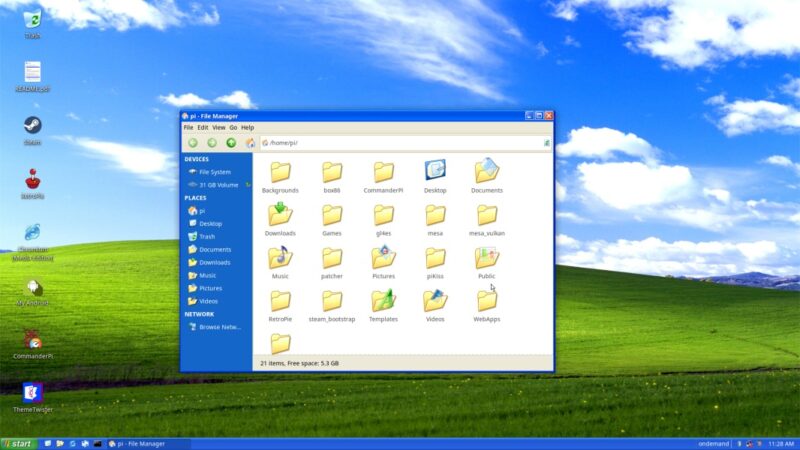Open the mesa folder
Image resolution: width=800 pixels, height=450 pixels.
click(435, 220)
